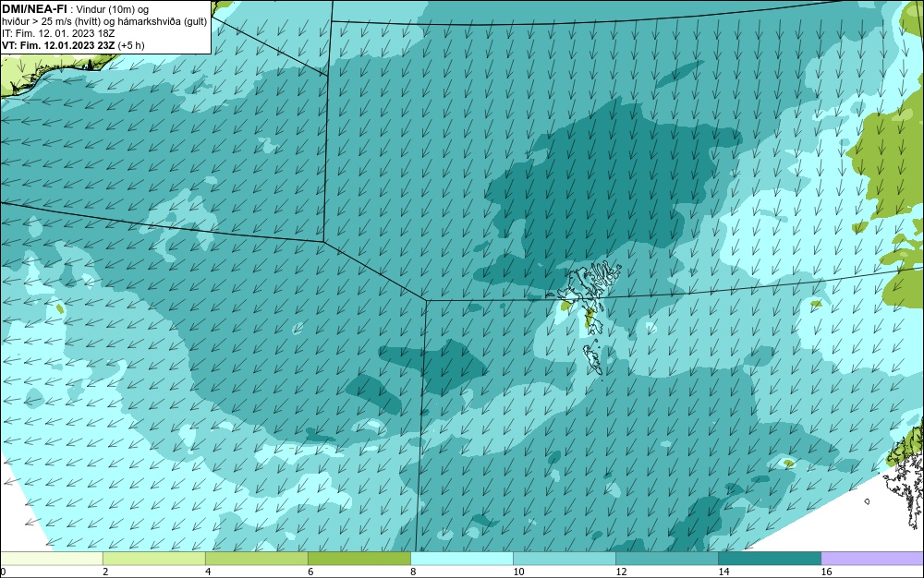Click the 14–16 m/s dark teal legend swatch
Screen dimensions: 924x578
click(770, 559)
